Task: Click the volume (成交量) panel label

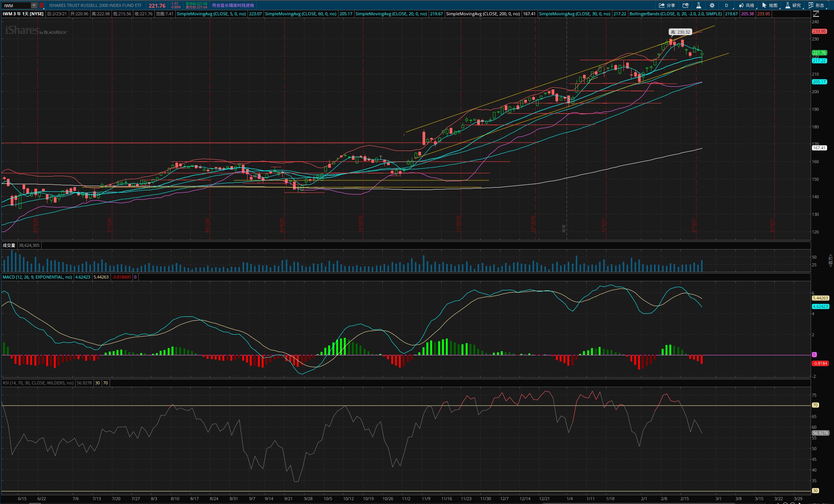Action: coord(9,245)
